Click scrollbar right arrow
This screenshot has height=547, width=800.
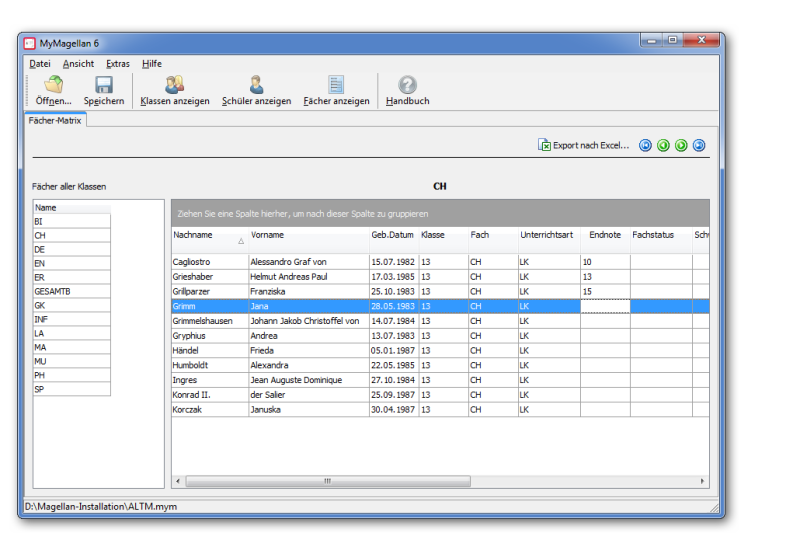click(x=703, y=481)
